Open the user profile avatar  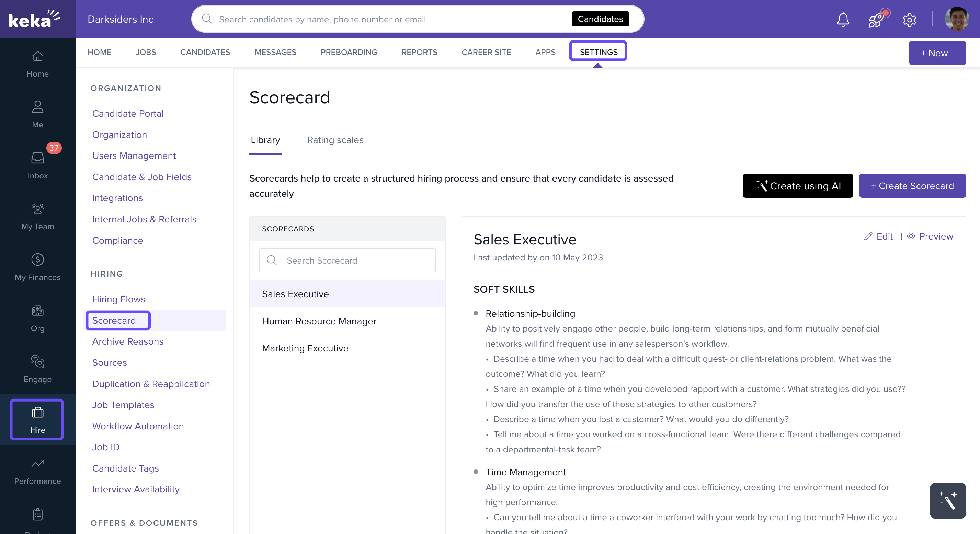click(956, 19)
